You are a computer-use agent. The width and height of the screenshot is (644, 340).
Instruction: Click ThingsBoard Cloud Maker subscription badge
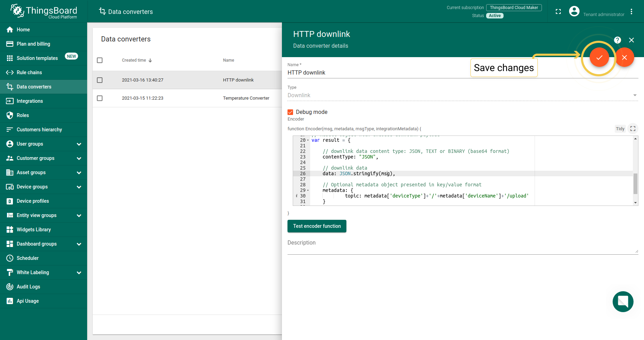(514, 8)
